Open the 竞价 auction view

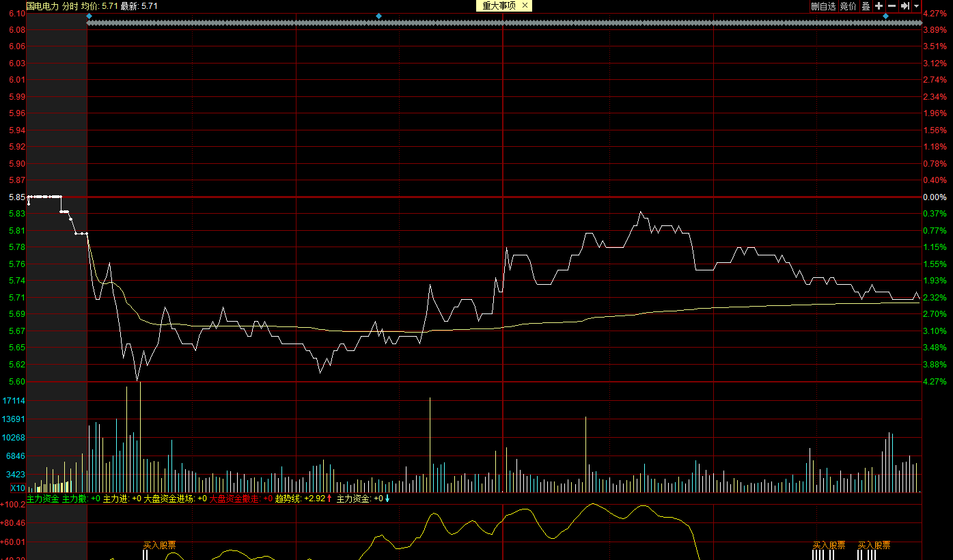point(848,6)
